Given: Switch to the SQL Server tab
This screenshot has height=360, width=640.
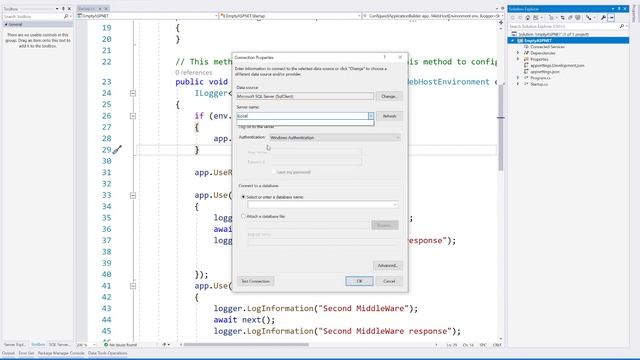Looking at the screenshot, I should tap(60, 344).
